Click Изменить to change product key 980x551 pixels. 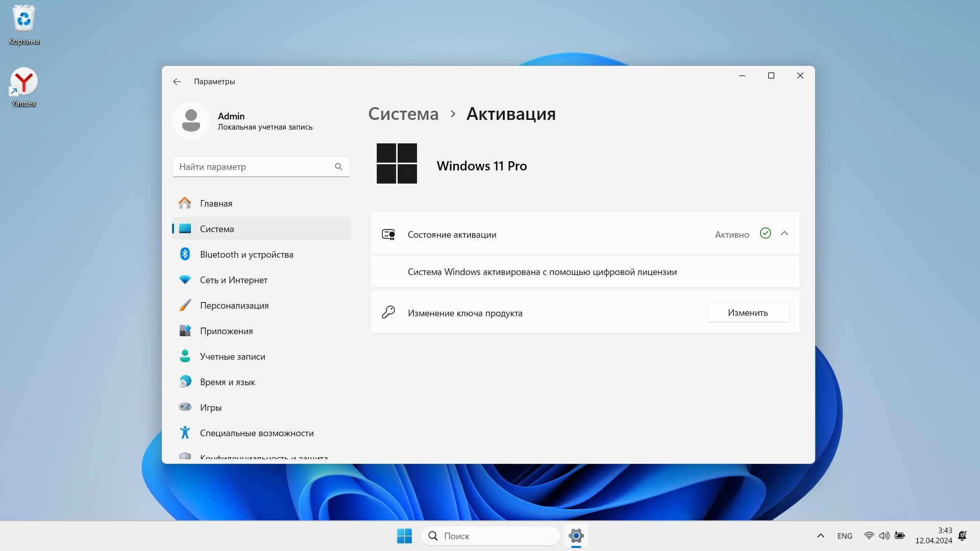coord(747,312)
